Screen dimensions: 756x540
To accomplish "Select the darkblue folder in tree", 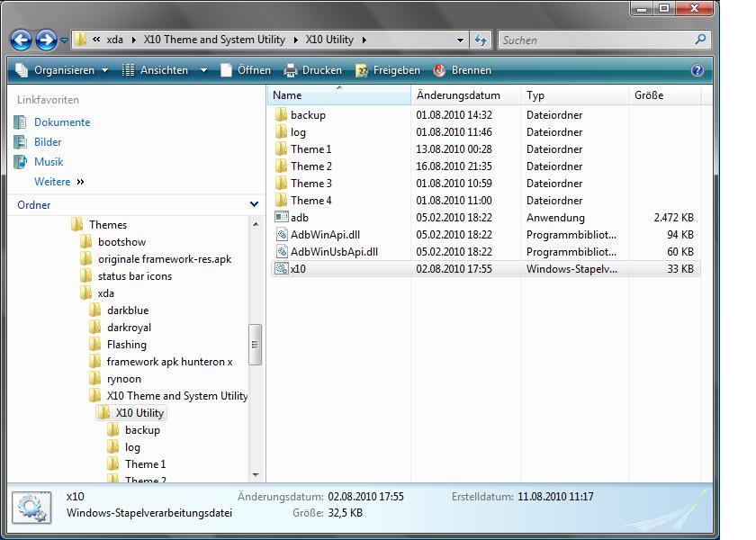I will (128, 310).
